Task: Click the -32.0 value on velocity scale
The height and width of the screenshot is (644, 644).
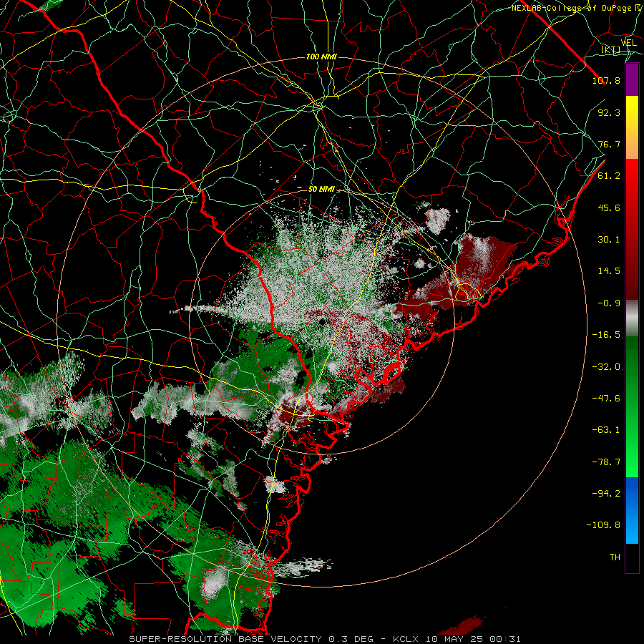Action: pyautogui.click(x=606, y=367)
